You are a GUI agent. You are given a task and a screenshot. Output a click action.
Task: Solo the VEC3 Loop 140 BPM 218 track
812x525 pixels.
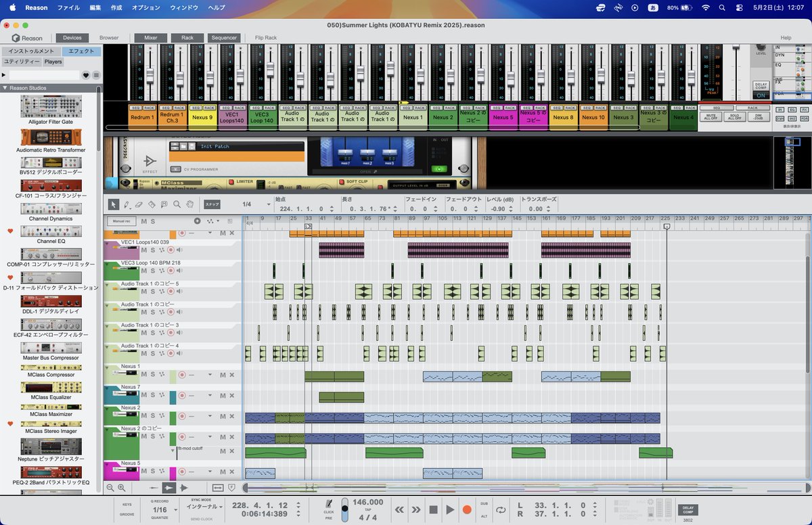point(152,271)
